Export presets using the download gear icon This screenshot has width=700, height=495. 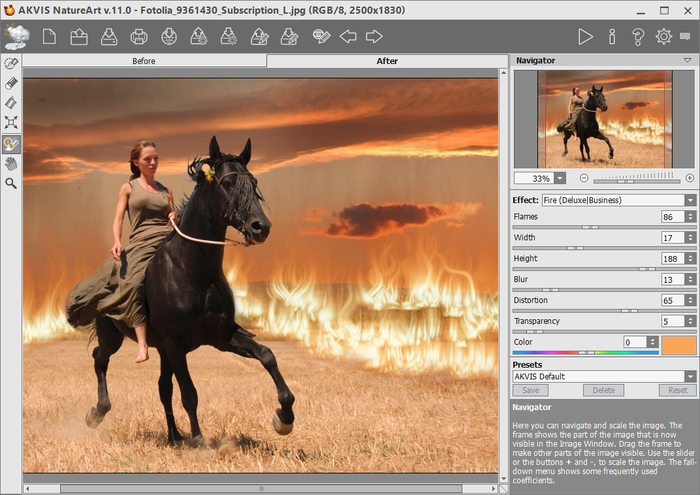tap(229, 37)
